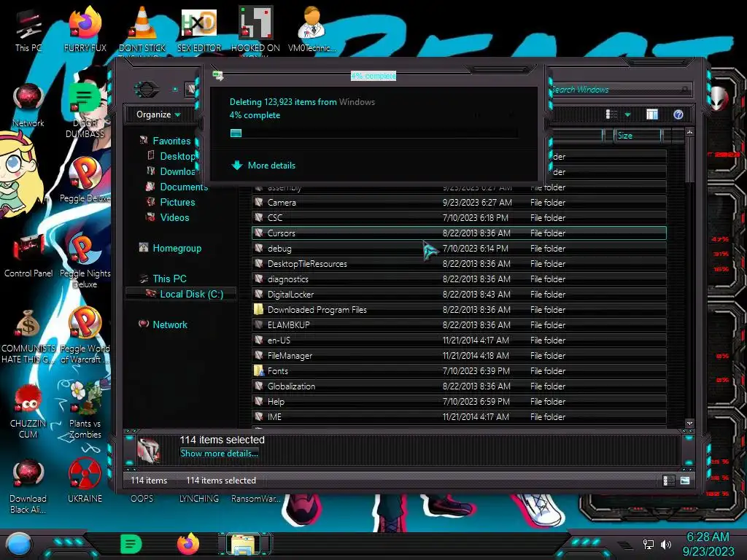Select the Fonts folder row
This screenshot has height=560, width=747.
pyautogui.click(x=459, y=370)
